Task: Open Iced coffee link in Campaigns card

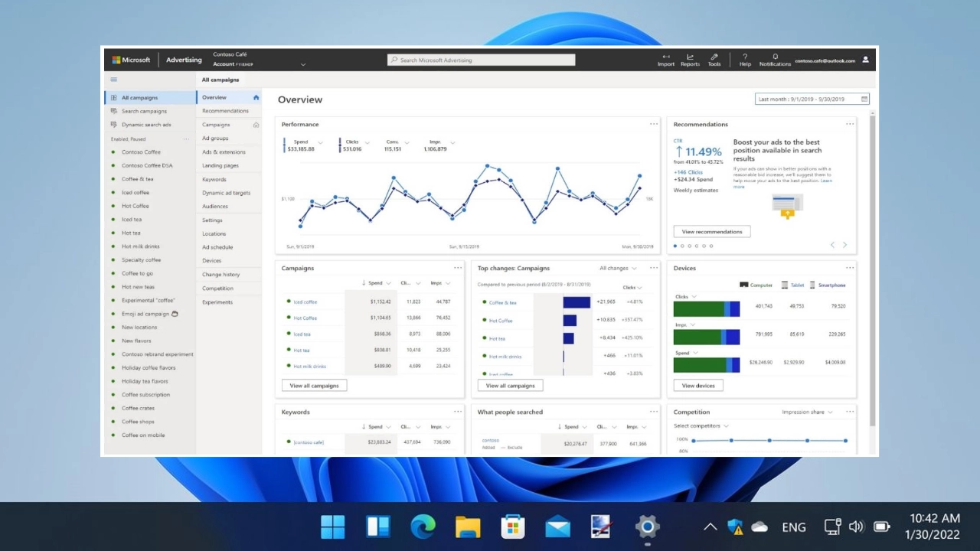Action: [305, 302]
